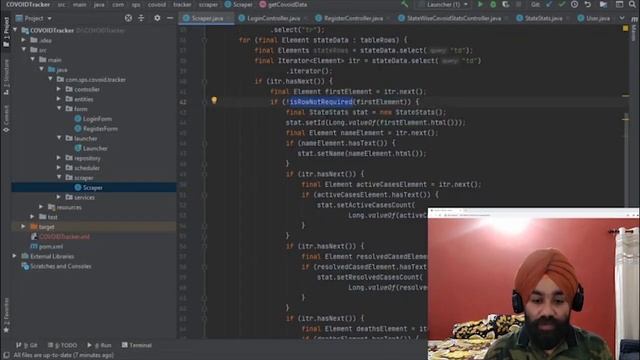
Task: Click the yellow lightbulb intention icon
Action: (214, 100)
